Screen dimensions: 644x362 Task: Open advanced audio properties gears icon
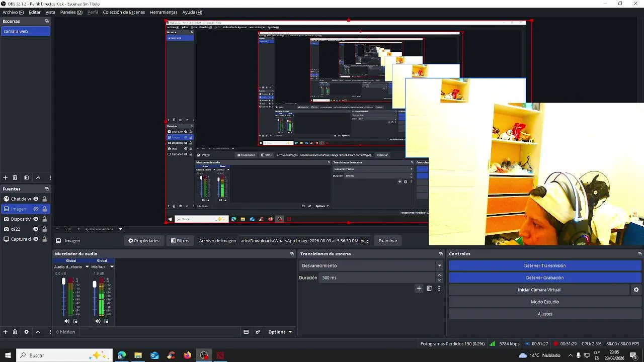[258, 332]
